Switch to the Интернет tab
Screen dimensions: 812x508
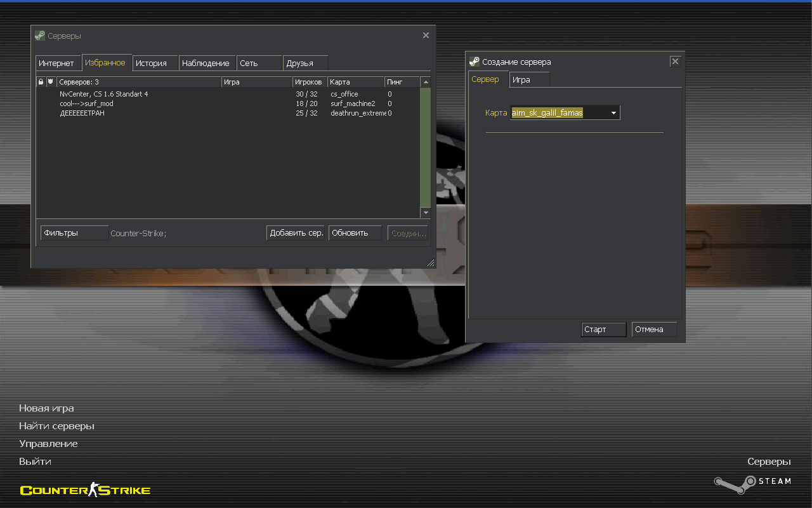[59, 63]
